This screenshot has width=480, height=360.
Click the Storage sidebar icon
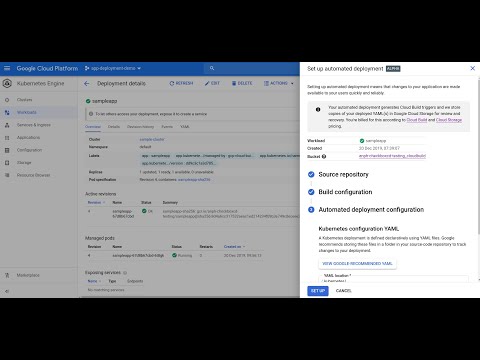pyautogui.click(x=7, y=163)
